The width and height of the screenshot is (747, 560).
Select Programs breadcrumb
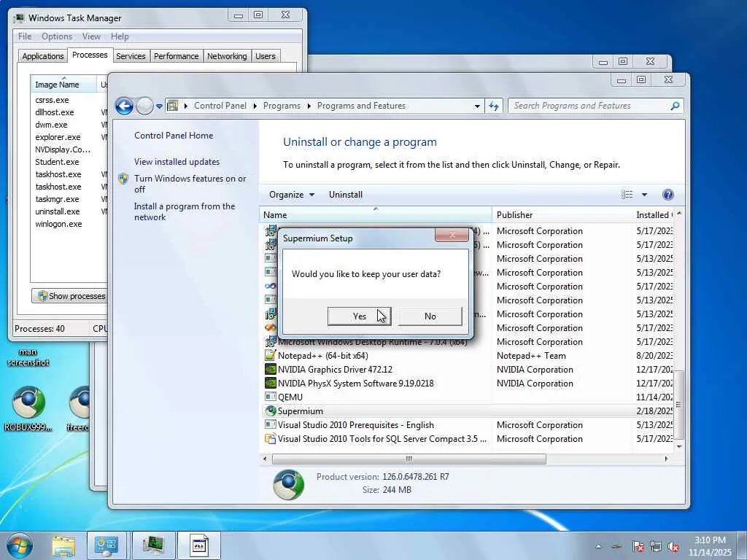pos(282,106)
